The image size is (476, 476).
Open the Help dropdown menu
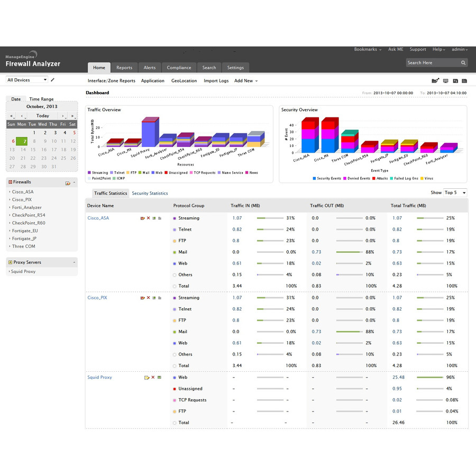point(438,49)
